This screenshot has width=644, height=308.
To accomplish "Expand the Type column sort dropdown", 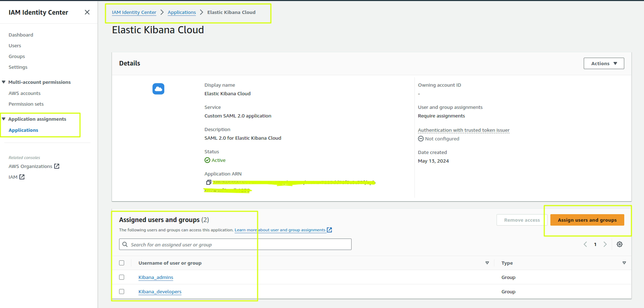I will pyautogui.click(x=624, y=263).
